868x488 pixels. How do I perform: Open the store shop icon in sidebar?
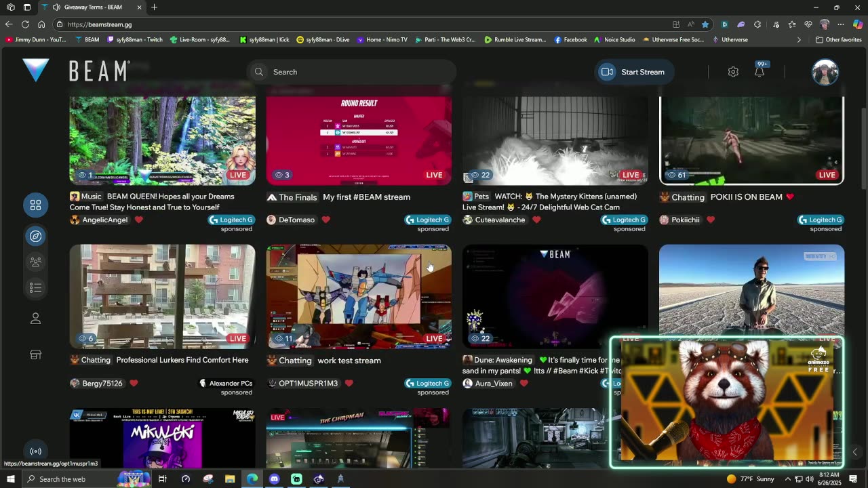[36, 354]
